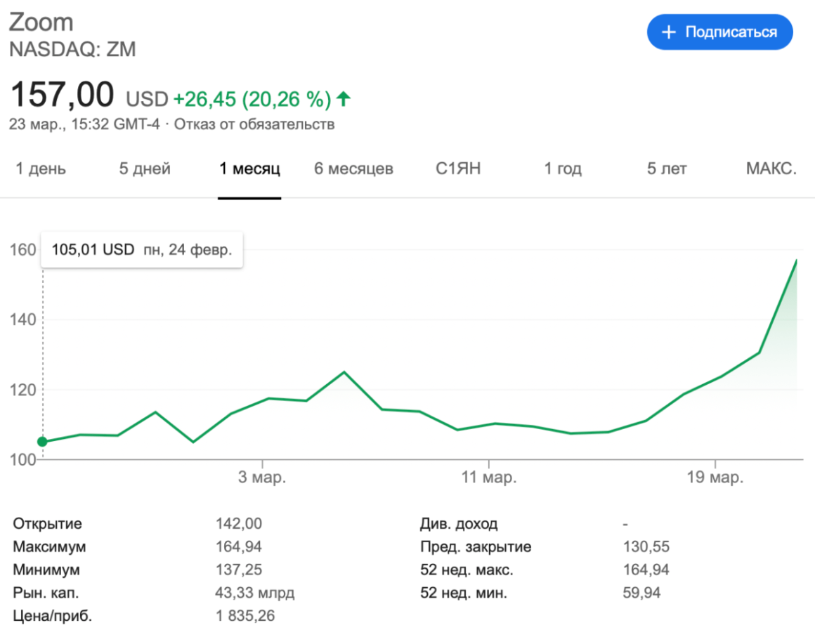
Task: Switch to the 1 год tab
Action: (562, 169)
